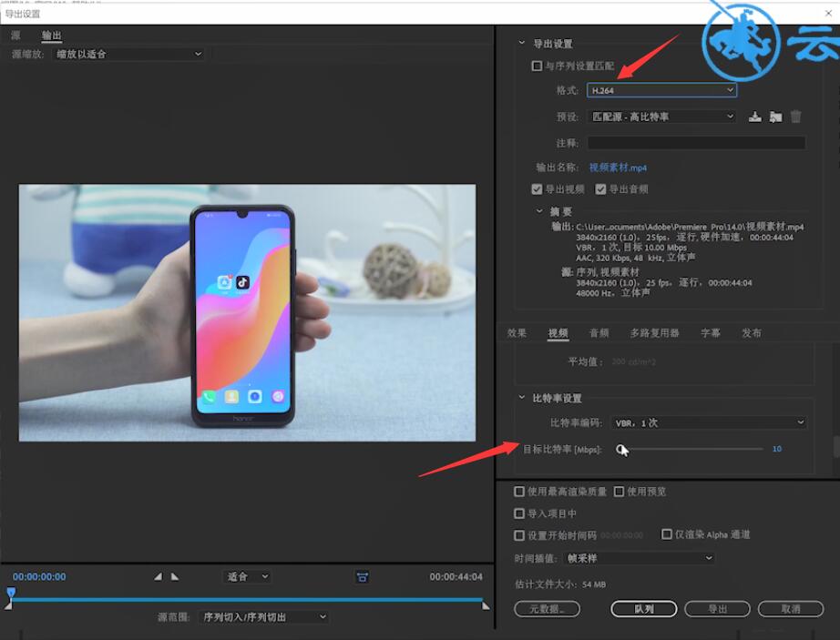840x640 pixels.
Task: Click the settings panel vertical scrollbar
Action: point(836,447)
